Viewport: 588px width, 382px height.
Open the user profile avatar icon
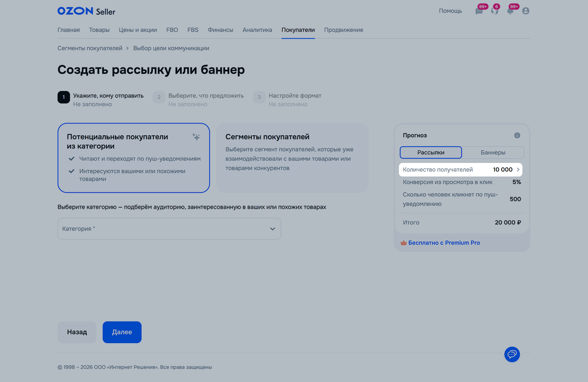[526, 11]
